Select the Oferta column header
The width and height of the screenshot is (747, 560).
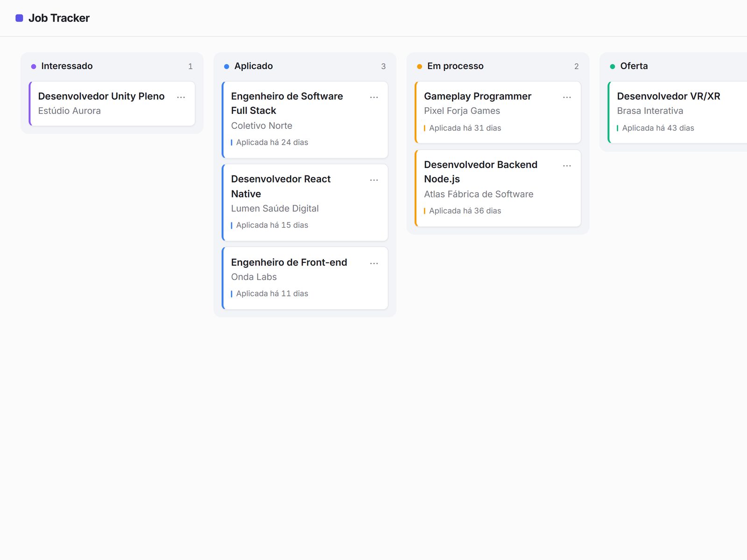tap(634, 66)
